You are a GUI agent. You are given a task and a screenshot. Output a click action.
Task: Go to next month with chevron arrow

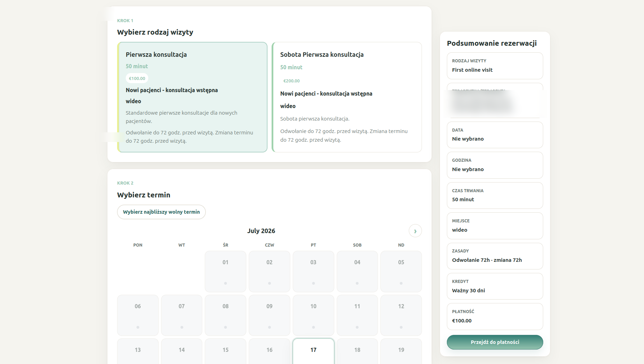pyautogui.click(x=415, y=231)
